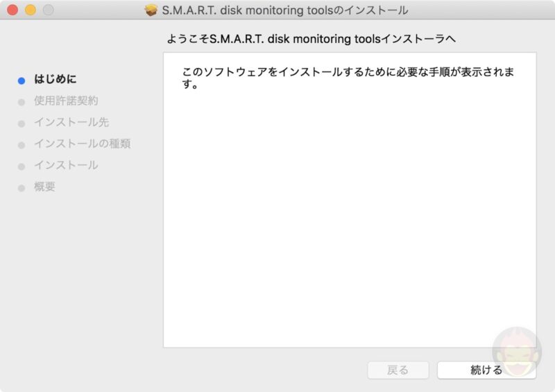
Task: Select the インストールの種類 step
Action: coord(82,144)
